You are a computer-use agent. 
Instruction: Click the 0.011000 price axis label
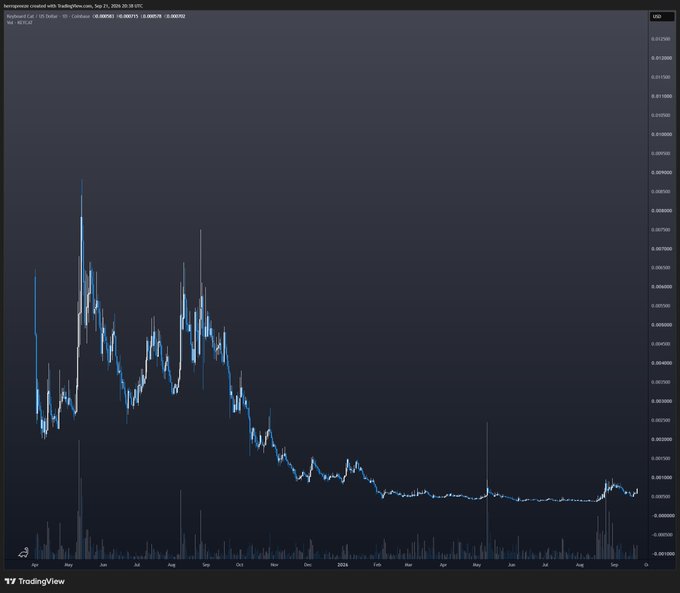[x=660, y=96]
